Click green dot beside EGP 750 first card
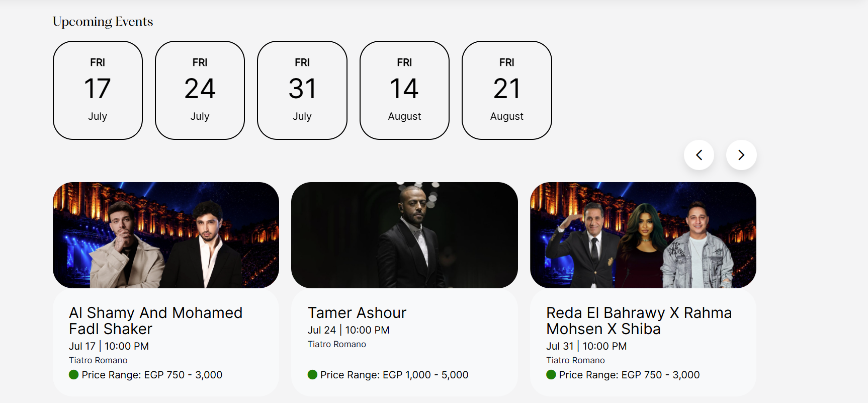This screenshot has width=868, height=403. (x=74, y=374)
